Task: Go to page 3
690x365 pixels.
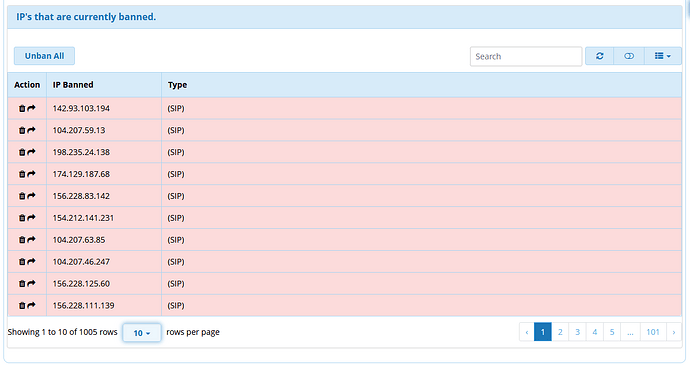Action: [x=577, y=332]
